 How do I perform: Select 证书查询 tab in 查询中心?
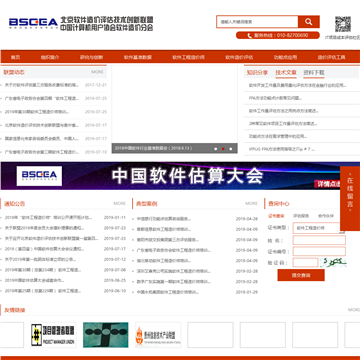276,216
